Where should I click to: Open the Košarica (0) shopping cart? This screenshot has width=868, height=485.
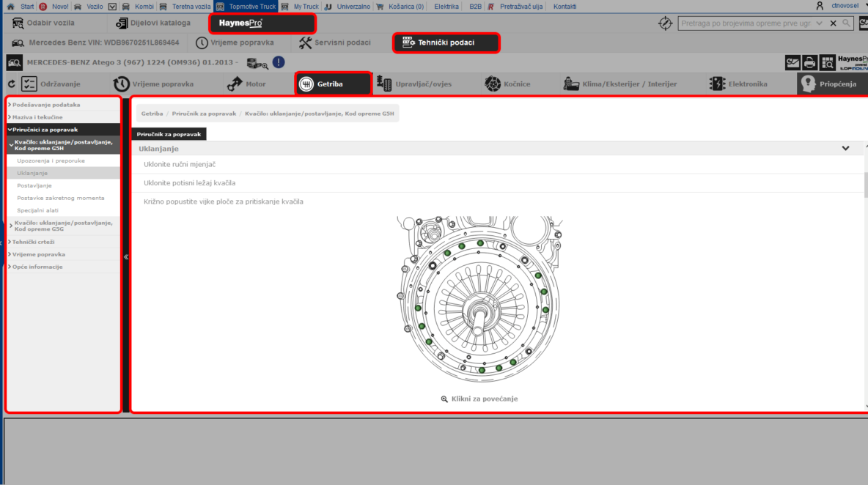point(405,7)
